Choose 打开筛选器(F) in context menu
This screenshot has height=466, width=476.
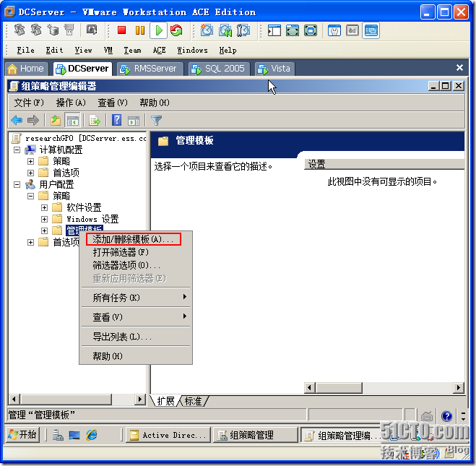tap(135, 252)
